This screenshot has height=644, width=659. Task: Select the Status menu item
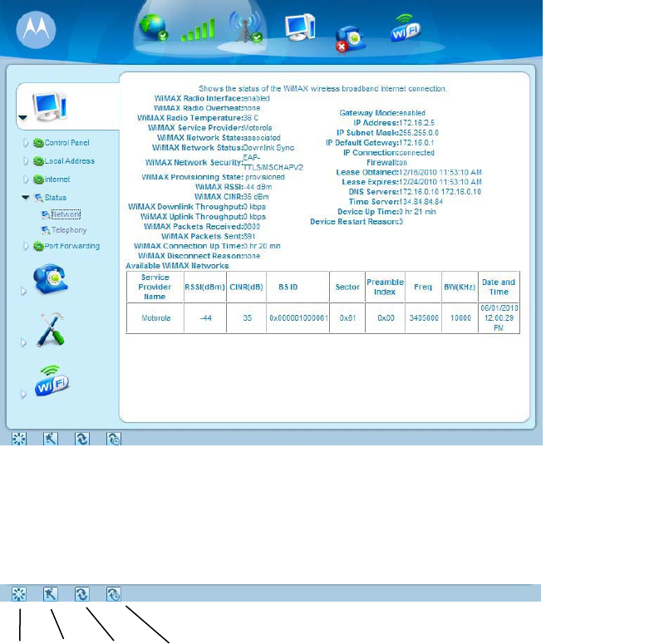pos(56,198)
